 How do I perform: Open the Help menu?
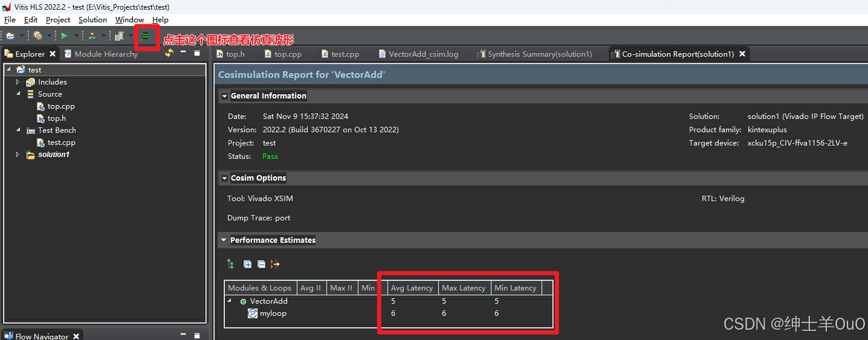click(x=160, y=20)
